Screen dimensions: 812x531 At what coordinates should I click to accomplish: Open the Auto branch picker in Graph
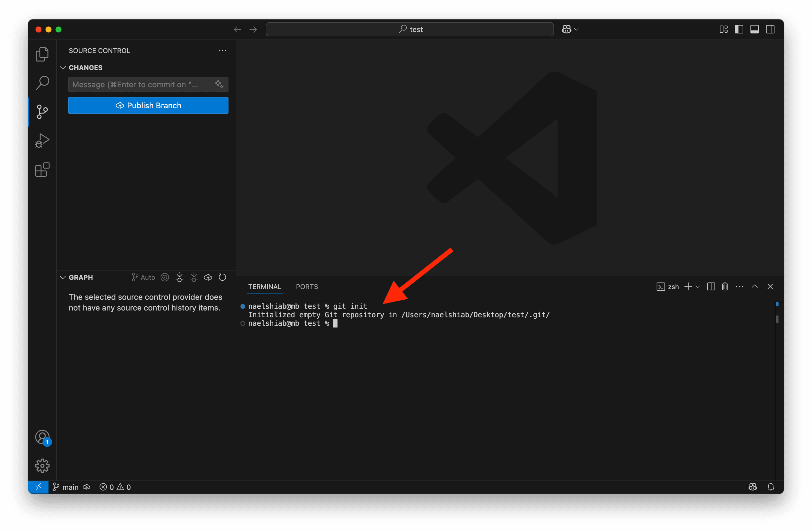(x=143, y=277)
